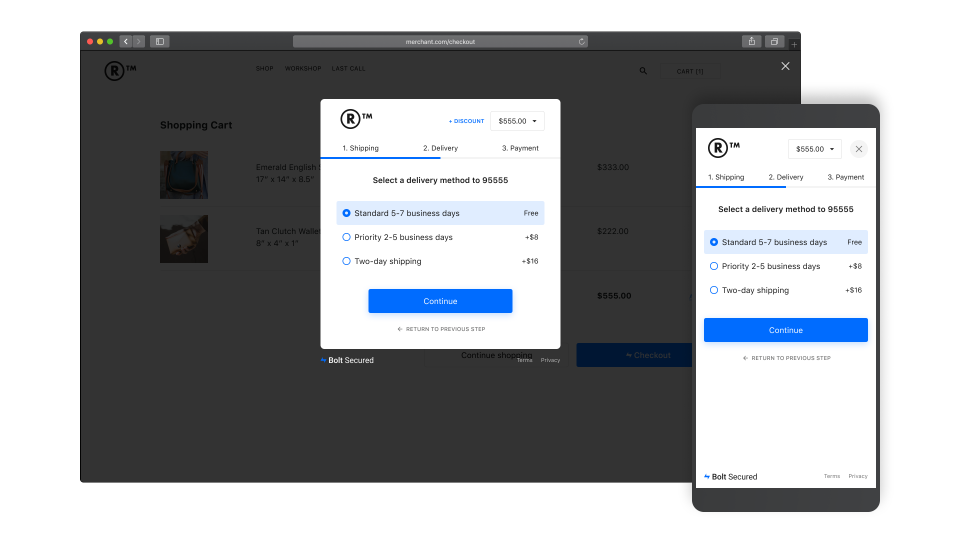Close the mobile checkout with round X button
960x540 pixels.
[859, 149]
